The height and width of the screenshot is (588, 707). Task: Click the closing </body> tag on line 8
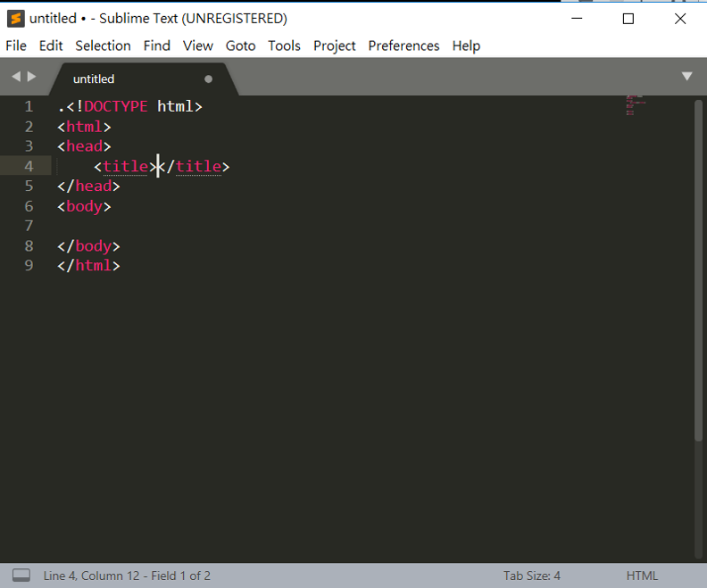(x=89, y=246)
